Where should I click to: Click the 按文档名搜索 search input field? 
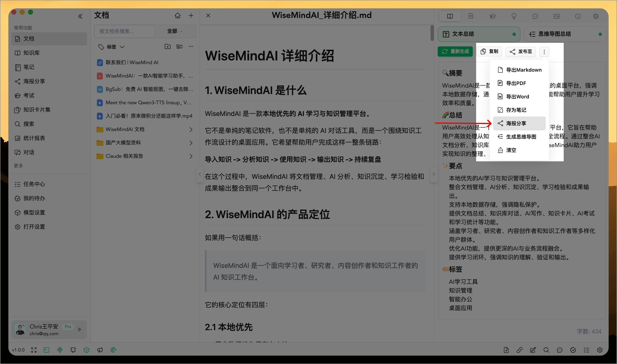(x=124, y=31)
